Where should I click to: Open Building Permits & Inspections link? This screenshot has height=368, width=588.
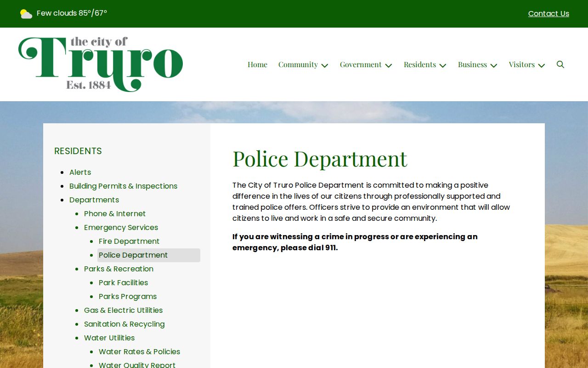(x=123, y=186)
